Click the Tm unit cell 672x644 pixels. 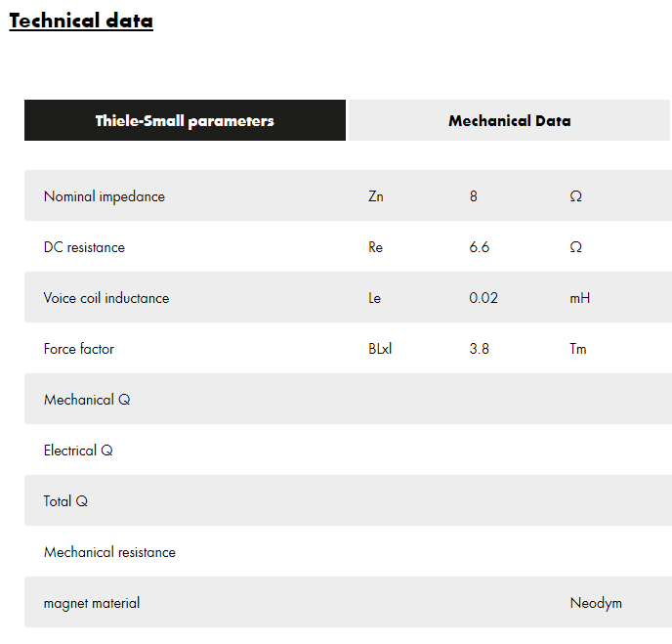tap(578, 349)
